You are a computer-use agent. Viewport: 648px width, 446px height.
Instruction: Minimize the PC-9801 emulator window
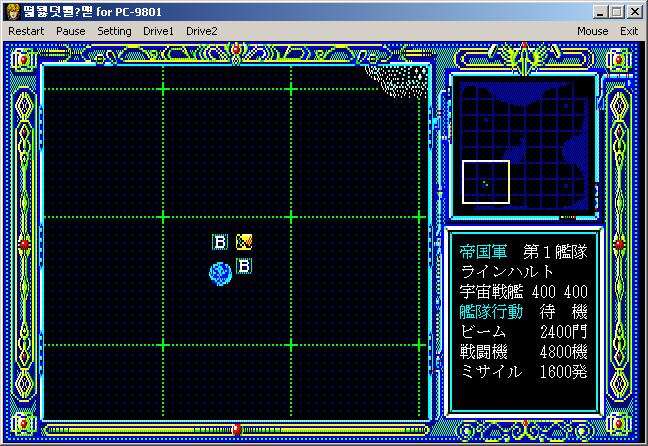pos(600,12)
